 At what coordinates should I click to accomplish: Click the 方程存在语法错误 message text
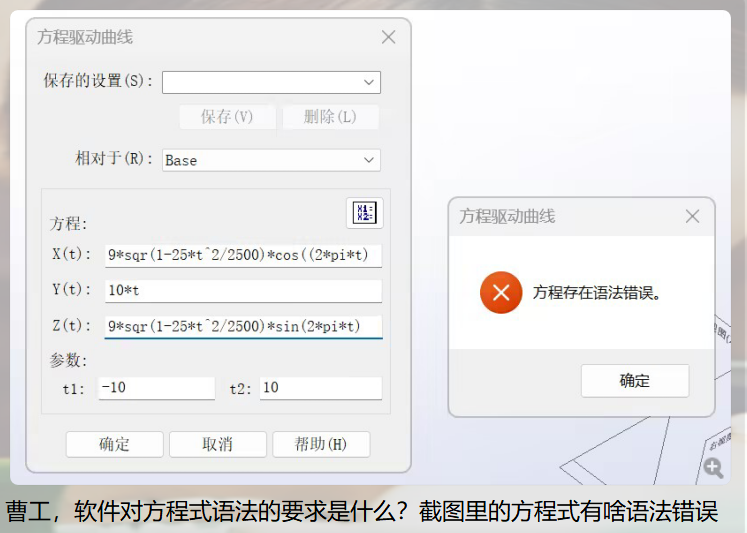coord(597,293)
